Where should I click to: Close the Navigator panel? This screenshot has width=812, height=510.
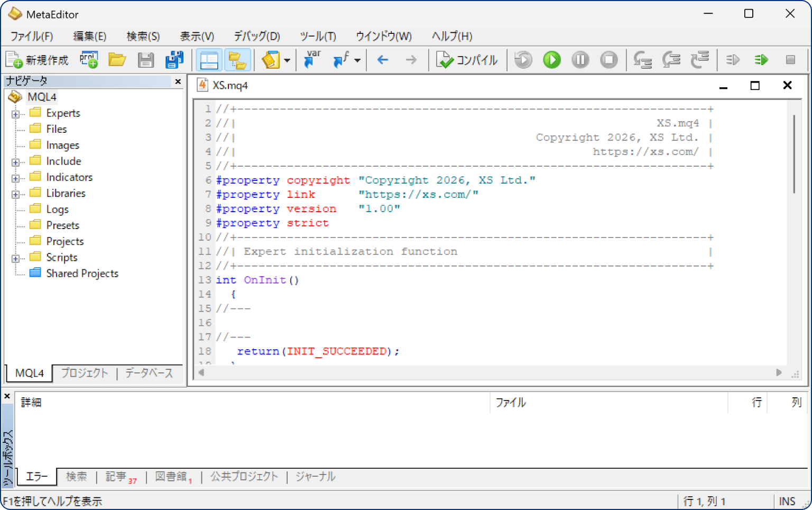[178, 81]
